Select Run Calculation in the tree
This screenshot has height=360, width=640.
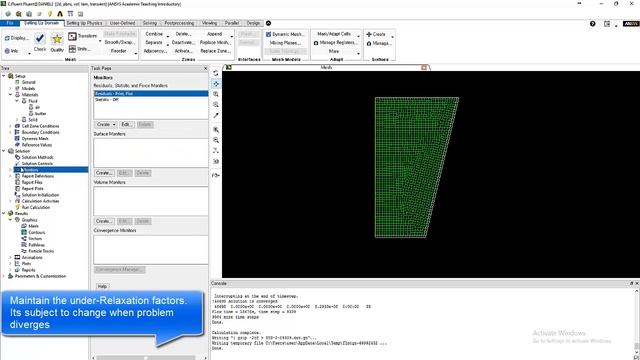coord(36,207)
